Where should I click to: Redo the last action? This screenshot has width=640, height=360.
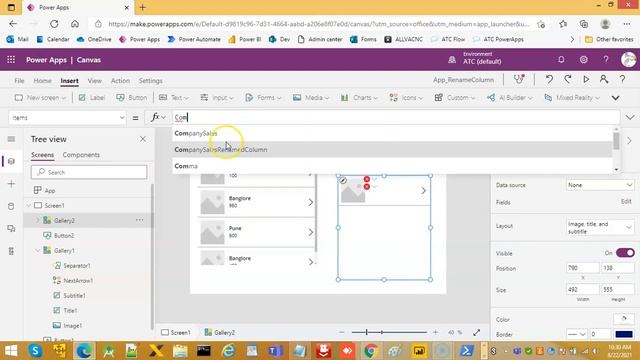(568, 79)
